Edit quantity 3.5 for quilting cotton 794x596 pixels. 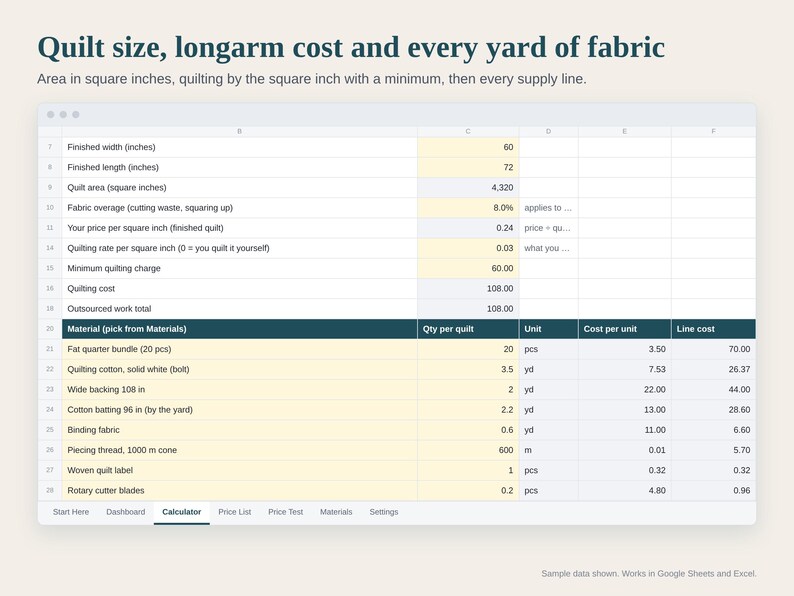pos(468,370)
